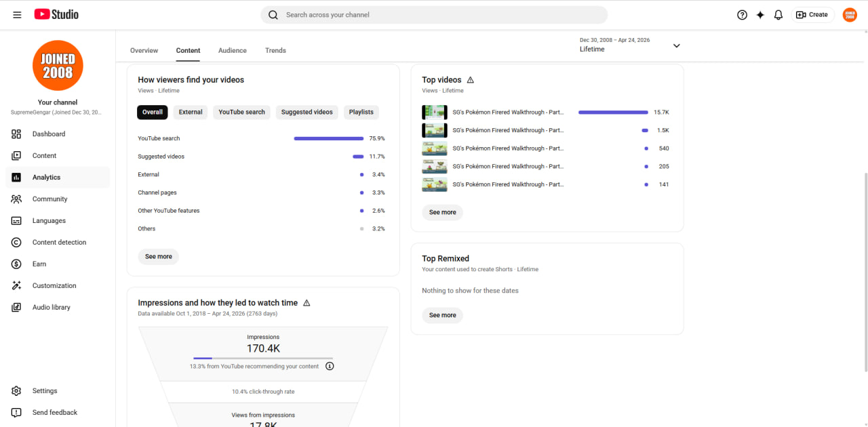Click the Impressions 13.3% progress bar
The width and height of the screenshot is (868, 427).
click(263, 358)
